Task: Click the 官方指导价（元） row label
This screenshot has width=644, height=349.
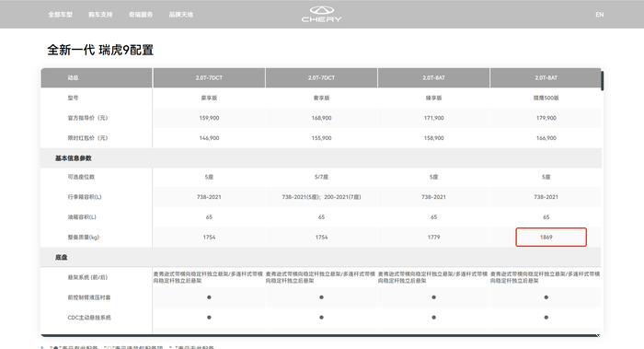Action: coord(87,118)
